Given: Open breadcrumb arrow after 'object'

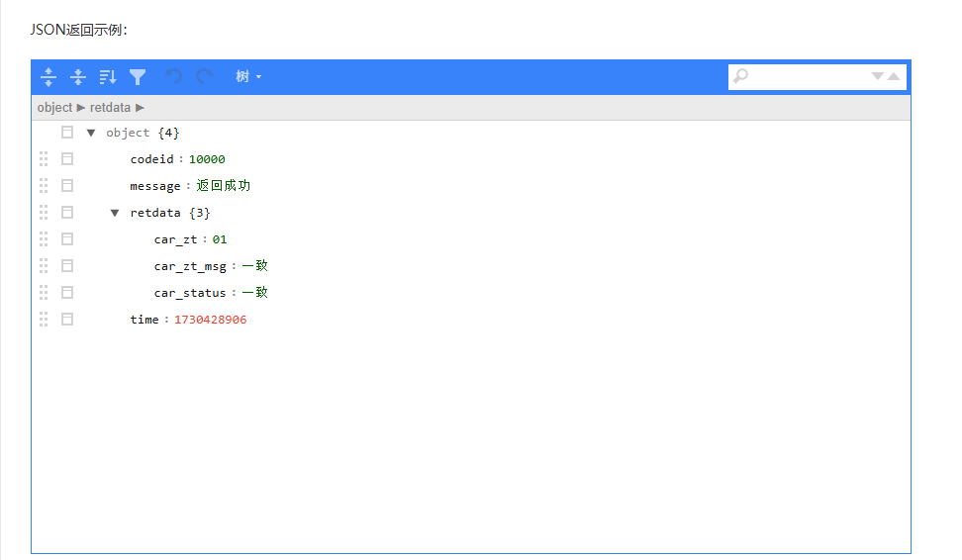Looking at the screenshot, I should [80, 107].
